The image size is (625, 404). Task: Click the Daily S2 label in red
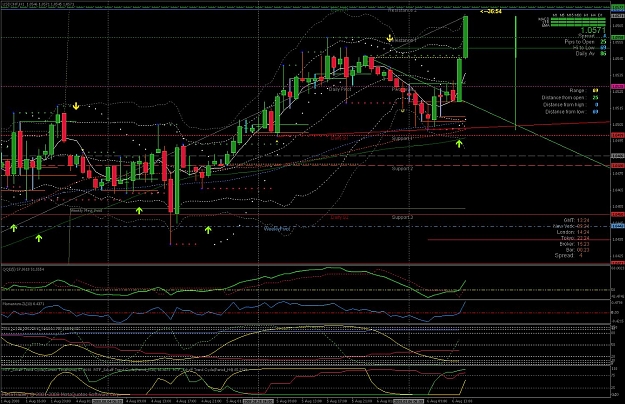(339, 218)
